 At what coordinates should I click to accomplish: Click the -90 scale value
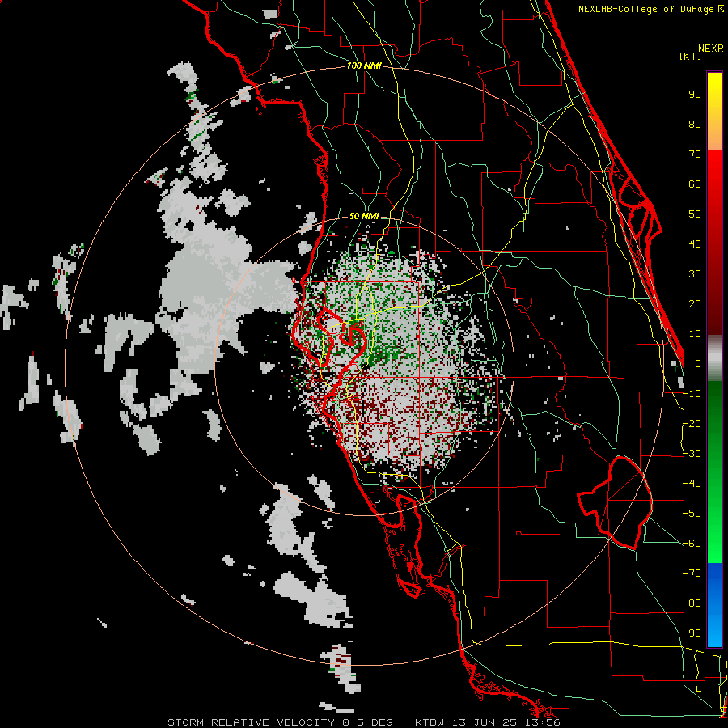(692, 633)
